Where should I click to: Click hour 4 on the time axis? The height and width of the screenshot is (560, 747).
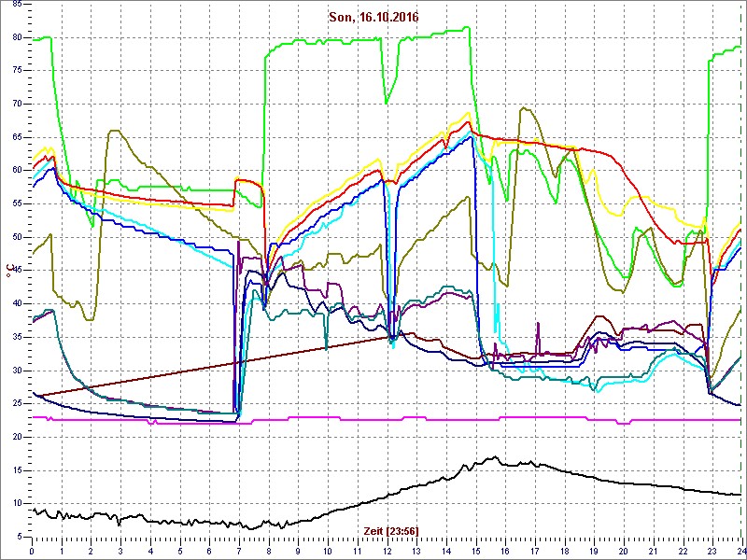click(150, 551)
